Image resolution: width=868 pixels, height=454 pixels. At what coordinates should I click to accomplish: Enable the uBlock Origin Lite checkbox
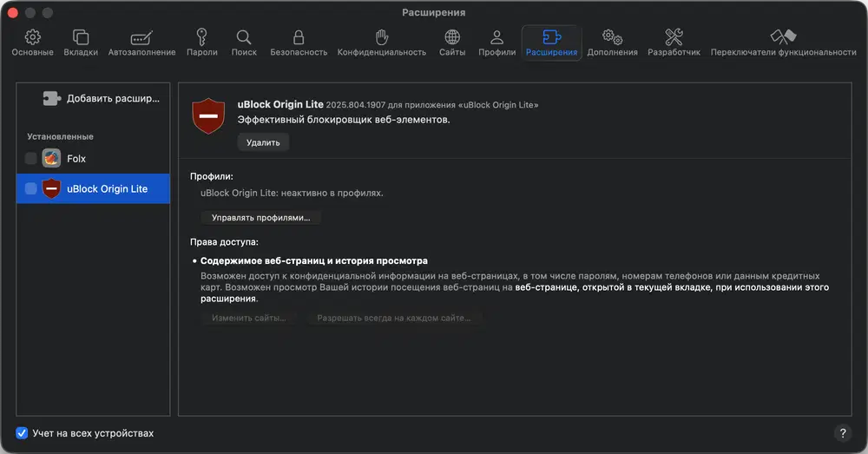31,188
